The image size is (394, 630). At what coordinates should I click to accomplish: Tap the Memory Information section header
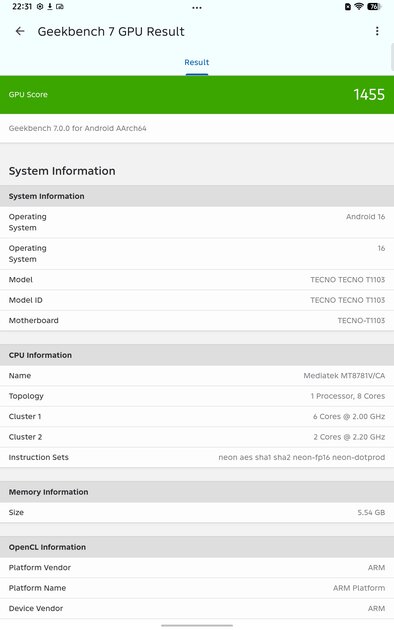197,492
